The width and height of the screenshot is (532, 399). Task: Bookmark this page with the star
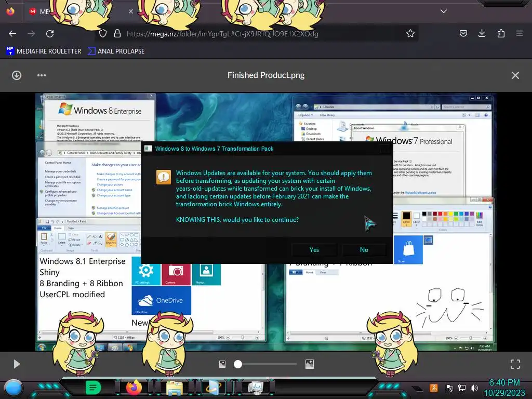click(x=410, y=34)
